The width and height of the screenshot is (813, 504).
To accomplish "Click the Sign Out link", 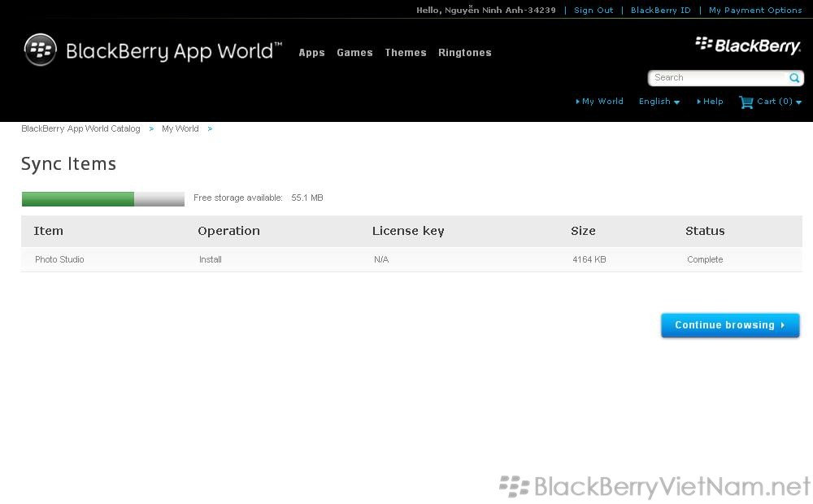I will (593, 10).
